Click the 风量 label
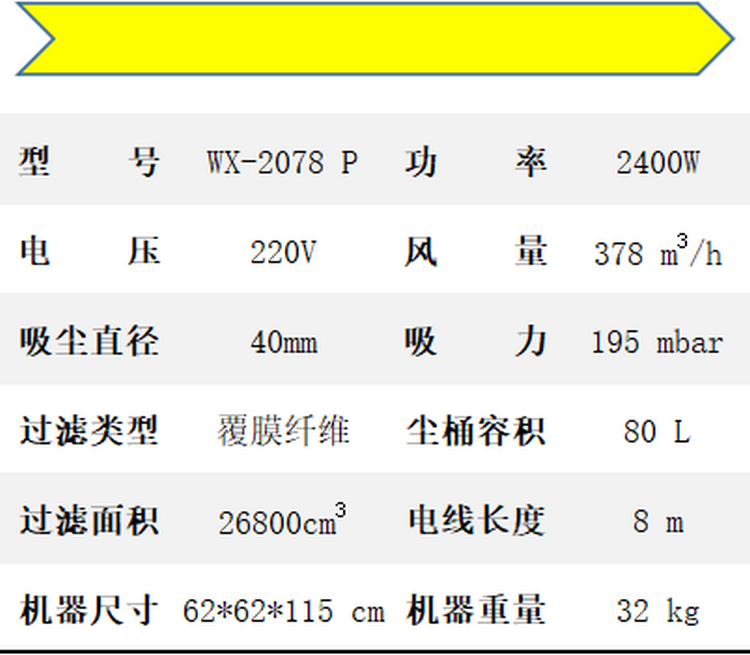Viewport: 750px width, 655px height. pyautogui.click(x=476, y=251)
